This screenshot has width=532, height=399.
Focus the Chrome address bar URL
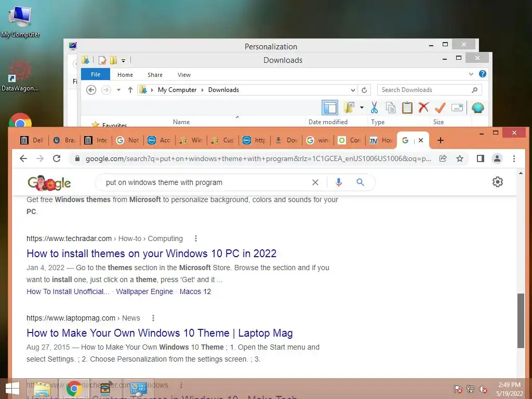click(x=258, y=158)
